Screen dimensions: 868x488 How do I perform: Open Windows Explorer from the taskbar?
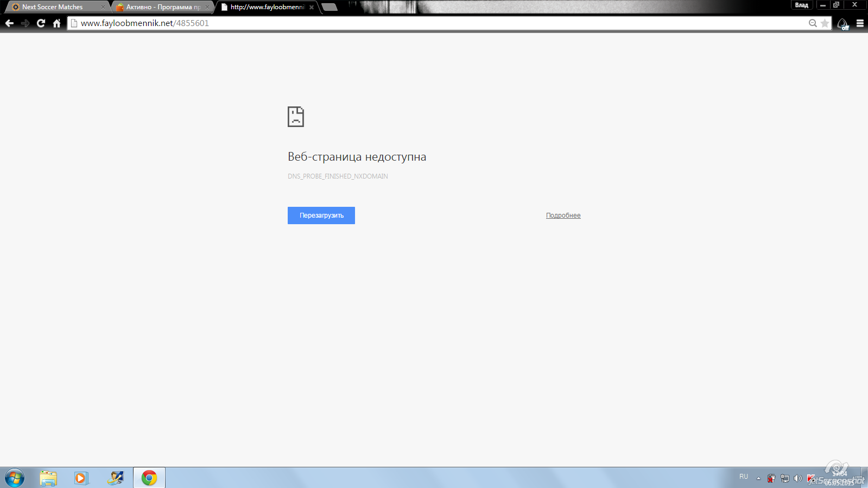tap(48, 478)
